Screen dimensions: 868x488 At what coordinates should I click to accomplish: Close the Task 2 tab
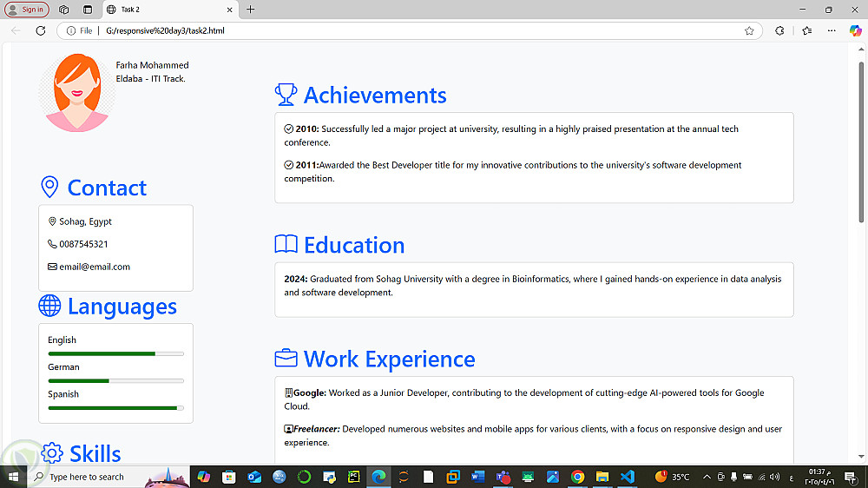tap(230, 10)
